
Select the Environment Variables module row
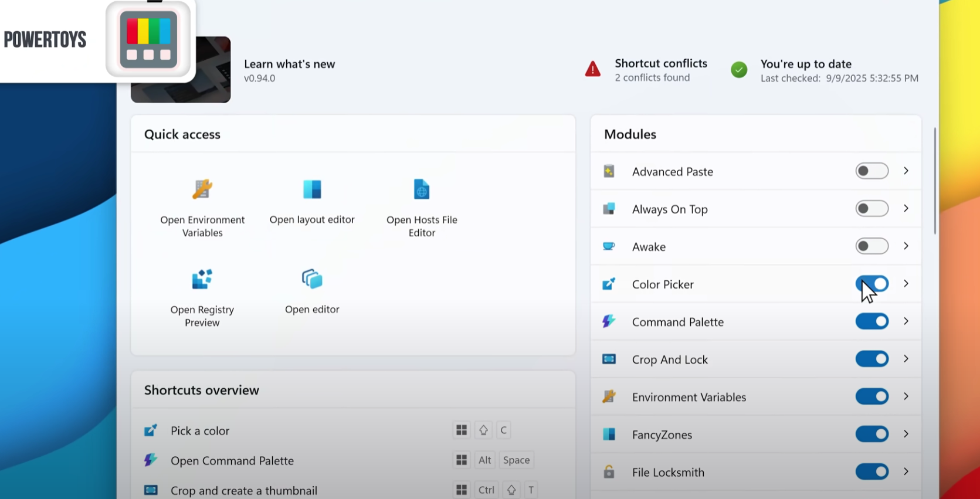click(x=689, y=397)
